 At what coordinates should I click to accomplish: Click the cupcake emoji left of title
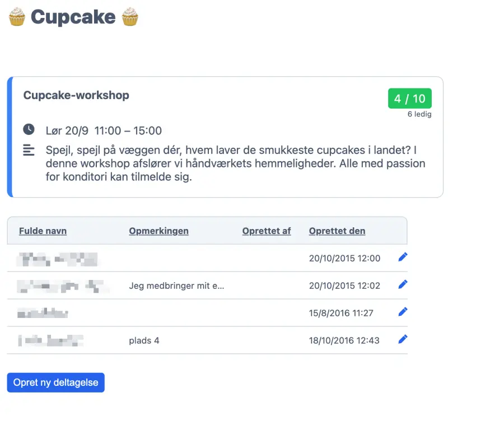pos(17,17)
